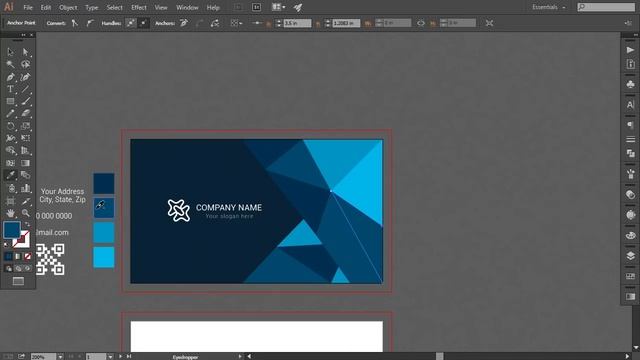Select the Gradient tool

pos(25,163)
